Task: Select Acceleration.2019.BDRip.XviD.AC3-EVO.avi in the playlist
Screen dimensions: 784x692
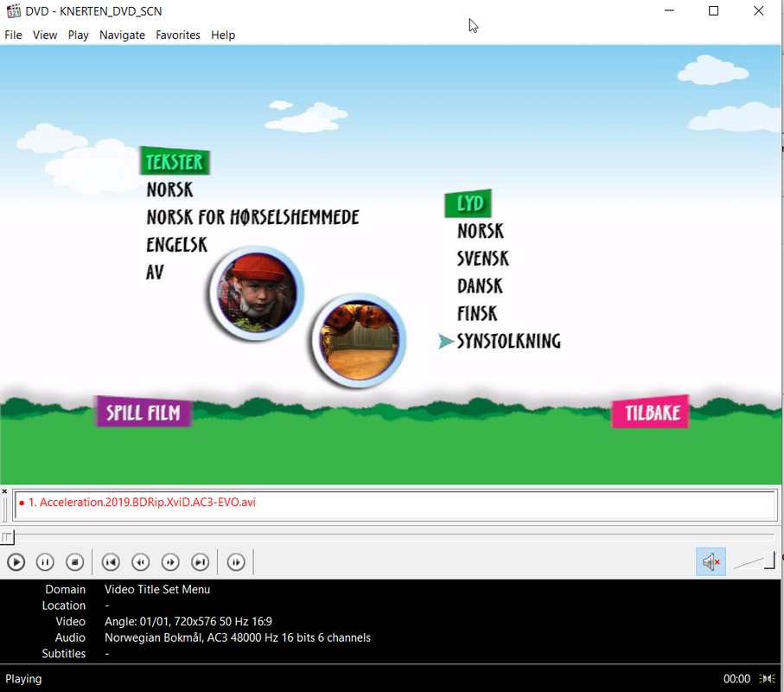Action: pyautogui.click(x=142, y=502)
